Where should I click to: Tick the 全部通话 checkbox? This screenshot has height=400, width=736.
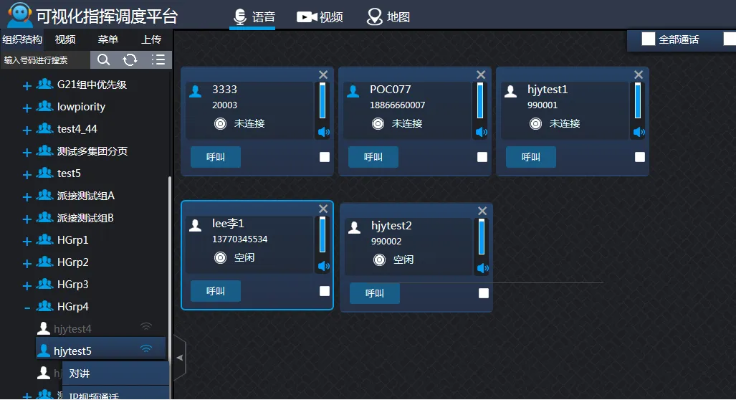pos(648,39)
